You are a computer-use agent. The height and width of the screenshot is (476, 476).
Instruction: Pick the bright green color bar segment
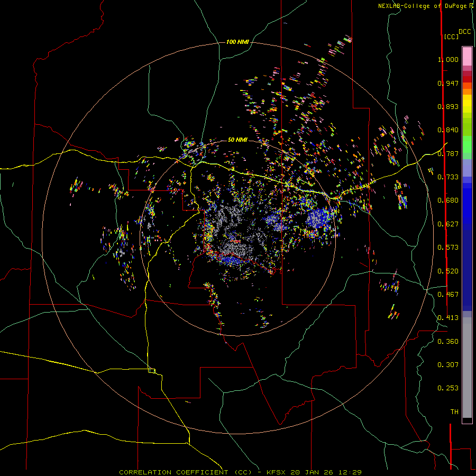point(467,144)
